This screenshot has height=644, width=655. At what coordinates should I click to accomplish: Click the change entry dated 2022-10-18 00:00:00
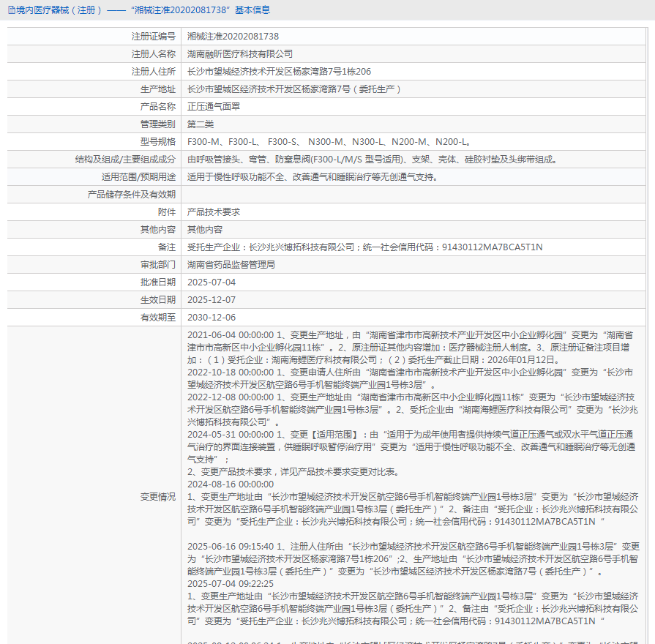411,378
